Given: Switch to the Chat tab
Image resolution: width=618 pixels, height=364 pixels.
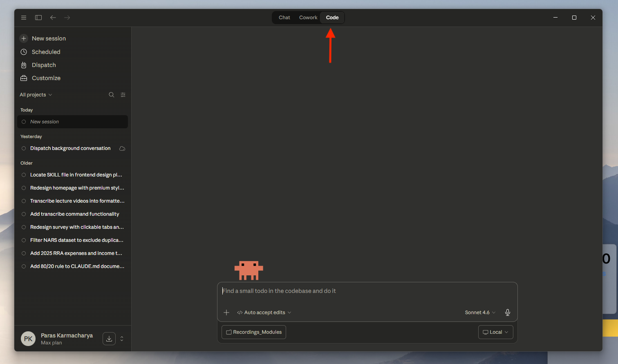Looking at the screenshot, I should coord(284,18).
